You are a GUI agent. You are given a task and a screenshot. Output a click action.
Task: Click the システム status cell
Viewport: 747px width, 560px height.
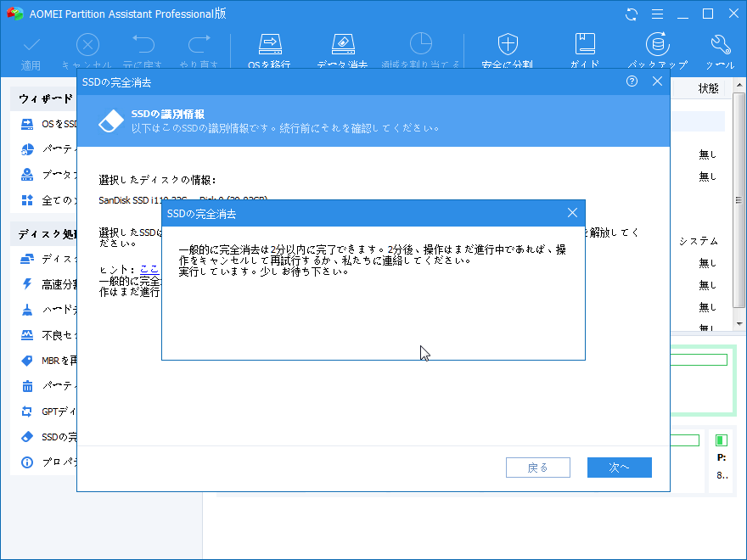(x=699, y=241)
